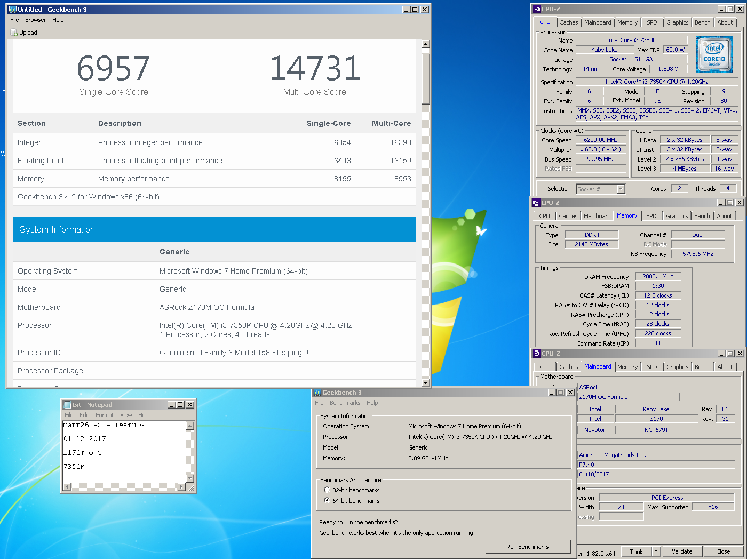
Task: Click the Notepad title bar icon
Action: [x=67, y=405]
